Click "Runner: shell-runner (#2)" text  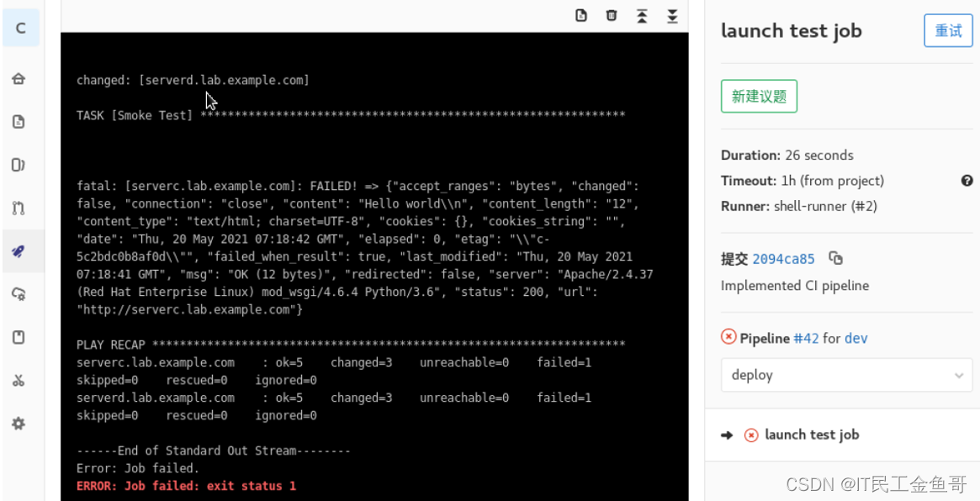(799, 207)
